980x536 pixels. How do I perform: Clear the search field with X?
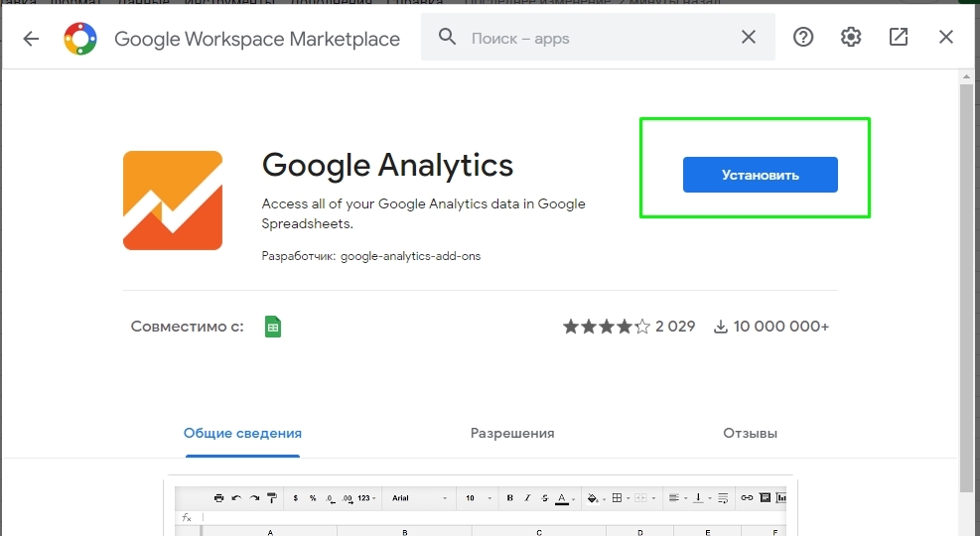pos(748,38)
